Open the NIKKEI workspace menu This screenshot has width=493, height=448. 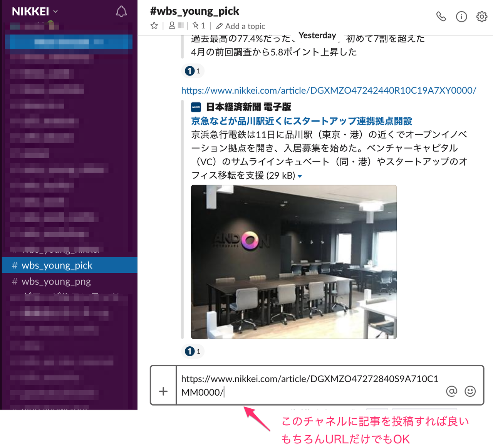pyautogui.click(x=35, y=12)
